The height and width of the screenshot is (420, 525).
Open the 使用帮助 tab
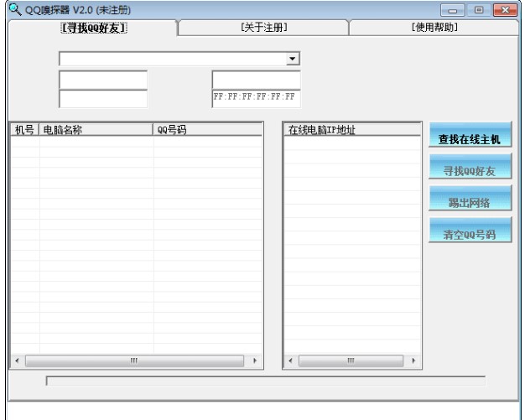[x=434, y=28]
